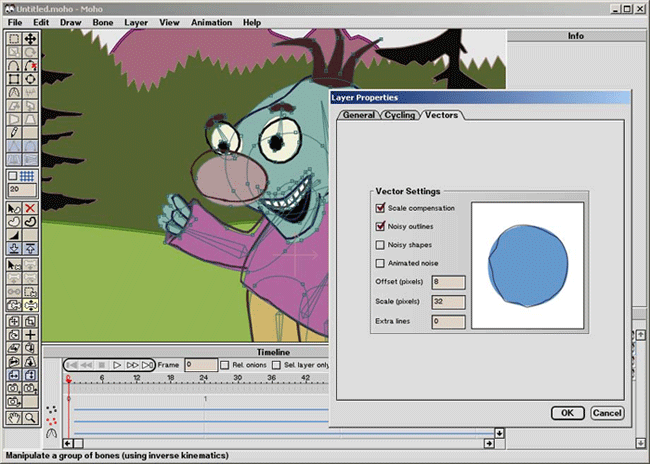Choose the Select Shape arrow-and-blob tool

tap(14, 208)
